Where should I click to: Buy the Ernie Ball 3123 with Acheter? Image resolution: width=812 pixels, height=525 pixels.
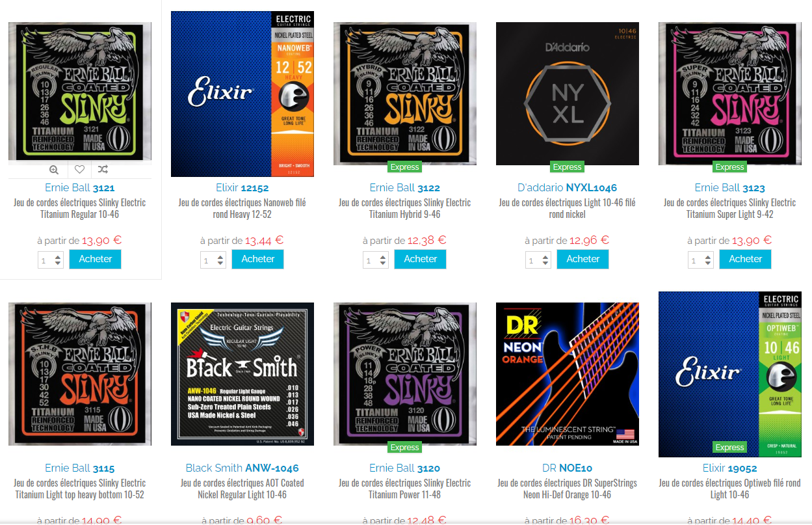click(745, 259)
